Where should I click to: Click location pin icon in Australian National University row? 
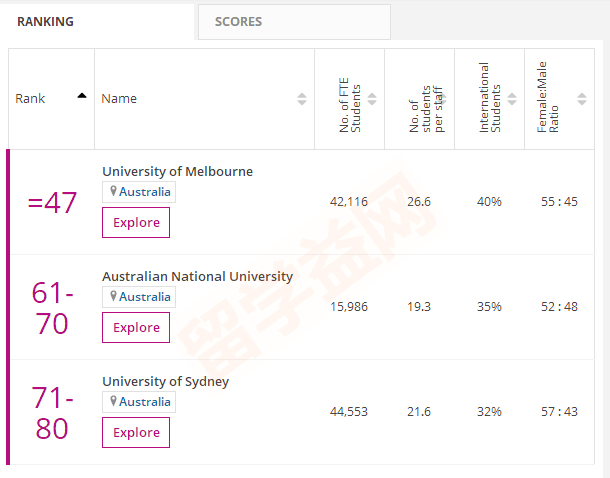[113, 296]
